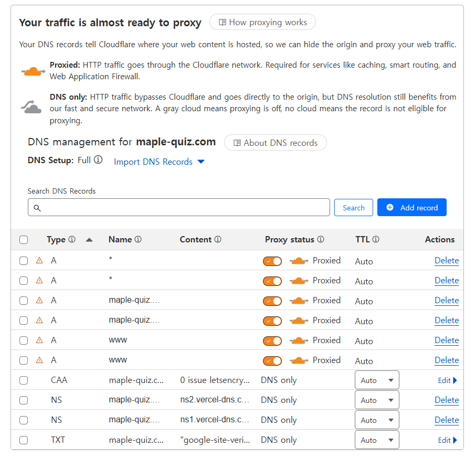Click into the Search DNS Records field

178,207
